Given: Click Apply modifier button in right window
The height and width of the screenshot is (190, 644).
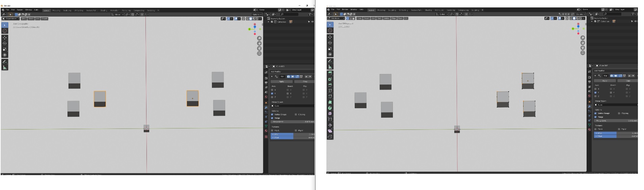Looking at the screenshot, I should [605, 81].
